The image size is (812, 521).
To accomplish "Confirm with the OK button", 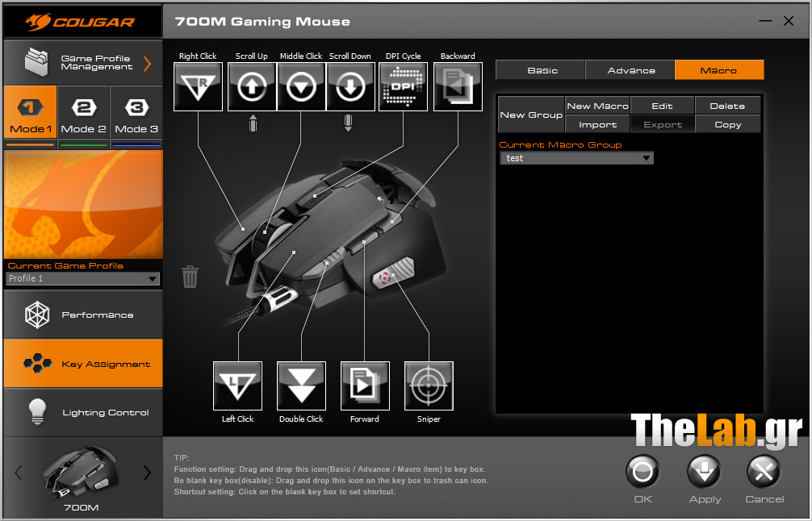I will click(642, 472).
